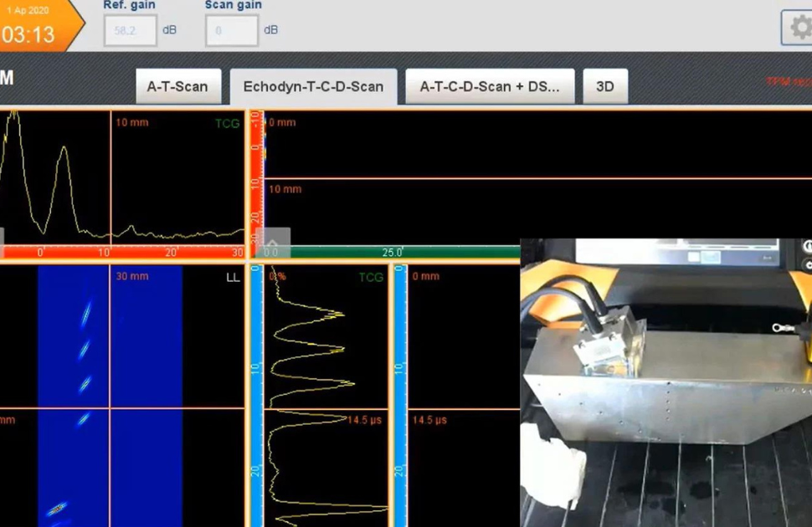Edit the Scan gain value field
This screenshot has height=527, width=812.
(230, 30)
